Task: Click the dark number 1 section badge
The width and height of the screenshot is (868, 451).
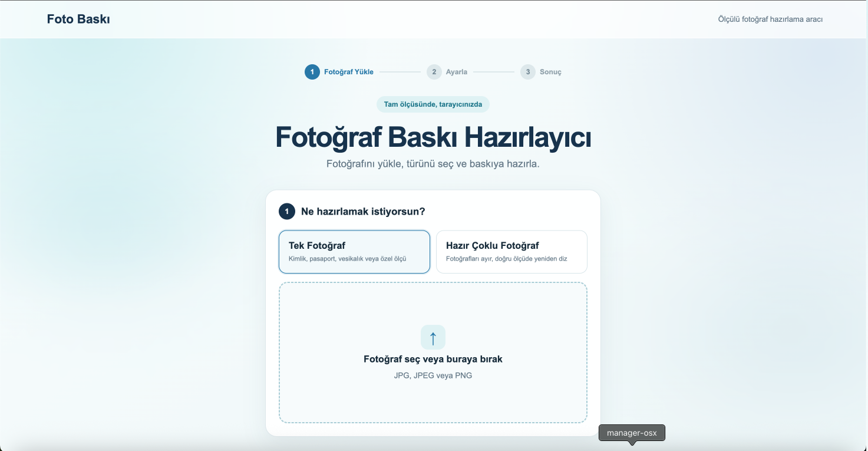Action: pyautogui.click(x=287, y=211)
